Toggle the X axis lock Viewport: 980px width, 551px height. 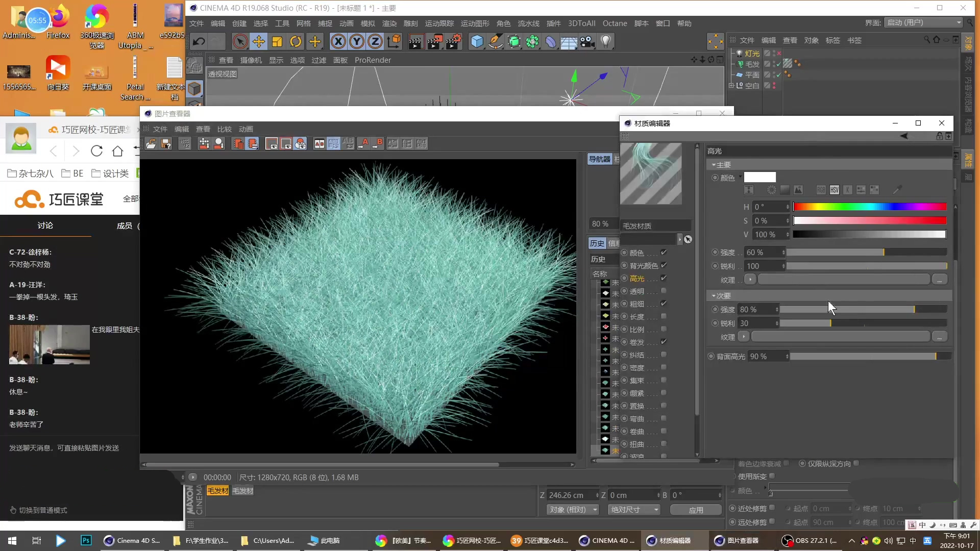tap(338, 42)
